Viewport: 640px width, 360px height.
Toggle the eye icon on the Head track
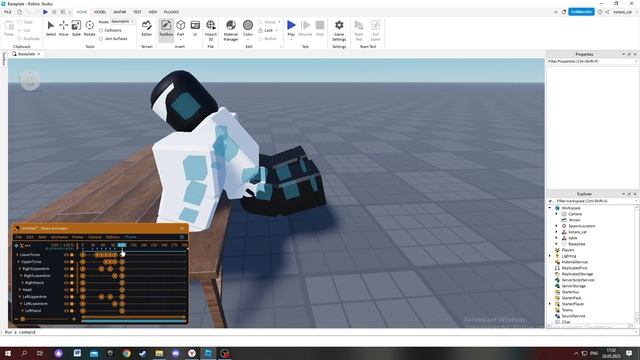pos(66,290)
